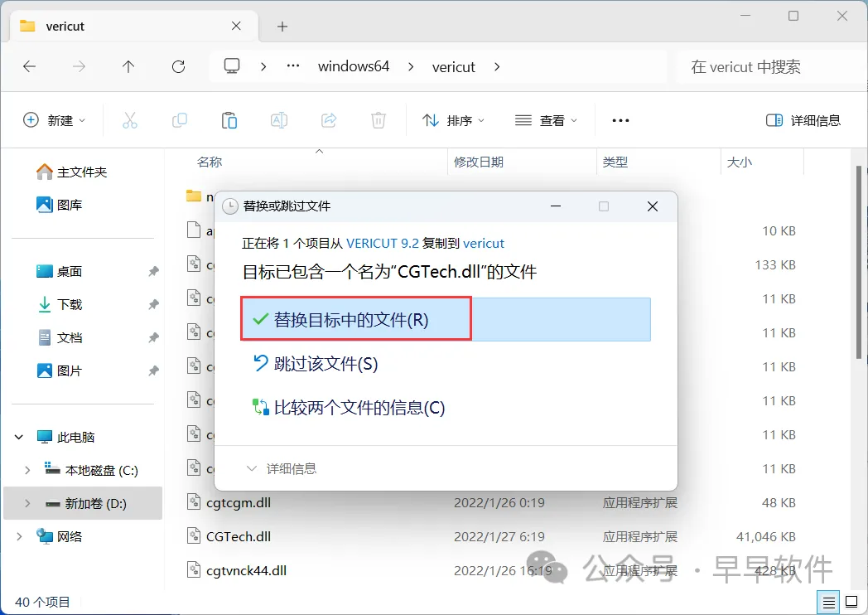Click the Rename icon in toolbar
868x615 pixels.
point(279,120)
